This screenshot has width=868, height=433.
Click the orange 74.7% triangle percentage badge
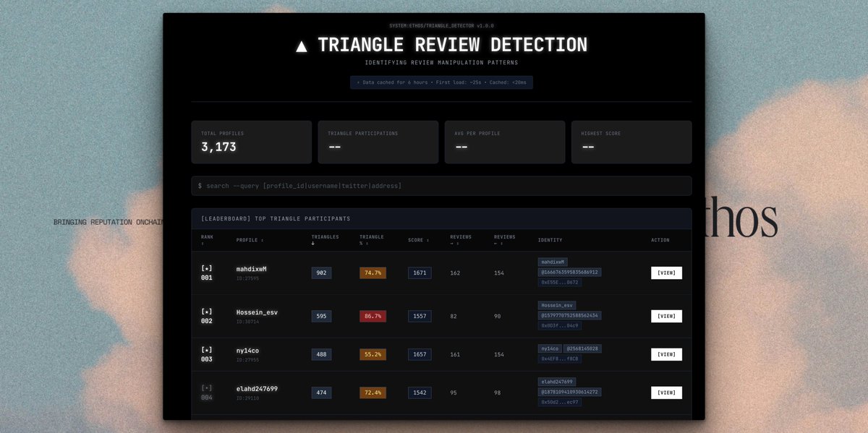[372, 273]
